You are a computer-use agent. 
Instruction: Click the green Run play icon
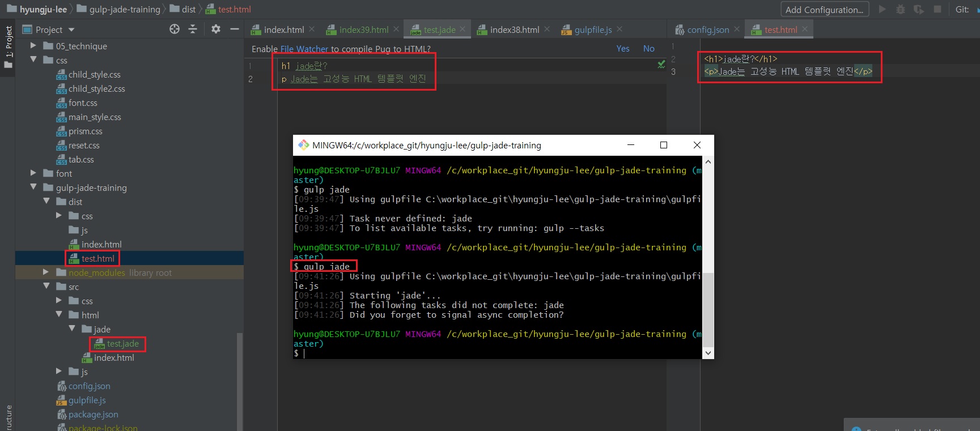882,9
